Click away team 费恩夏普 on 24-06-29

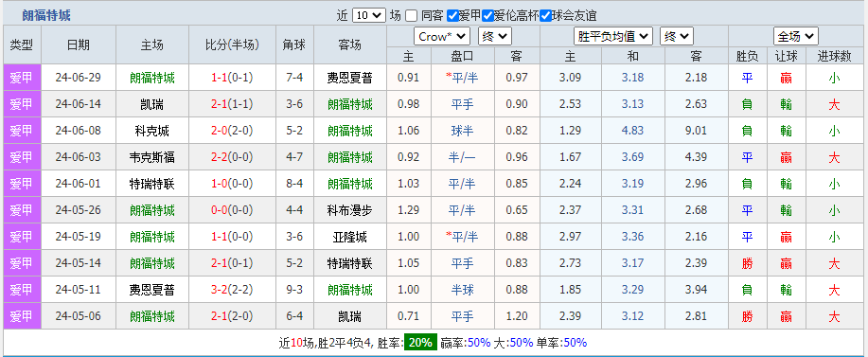coord(350,78)
